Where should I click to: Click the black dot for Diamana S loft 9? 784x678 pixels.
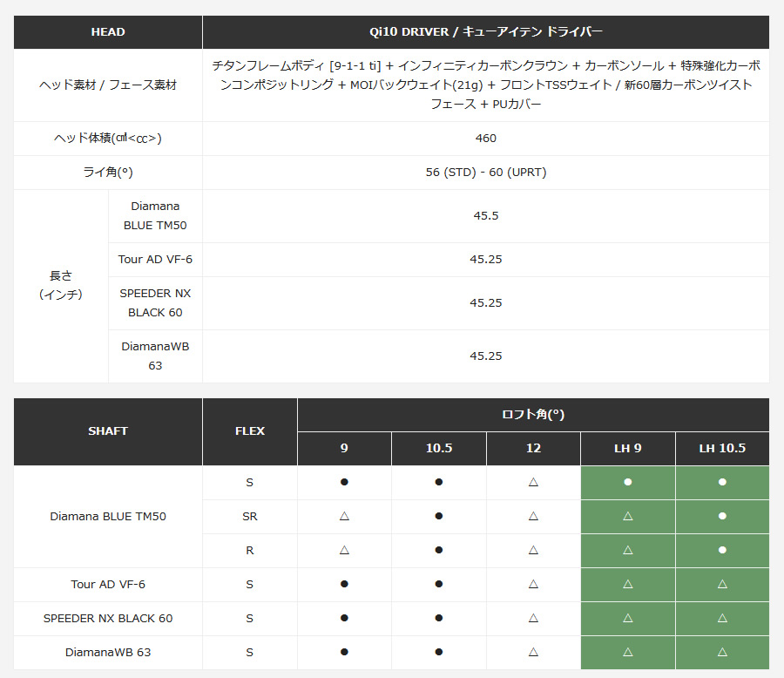coord(344,482)
